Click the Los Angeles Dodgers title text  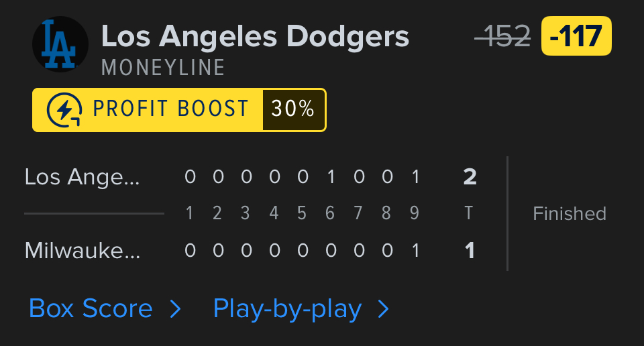pos(255,36)
